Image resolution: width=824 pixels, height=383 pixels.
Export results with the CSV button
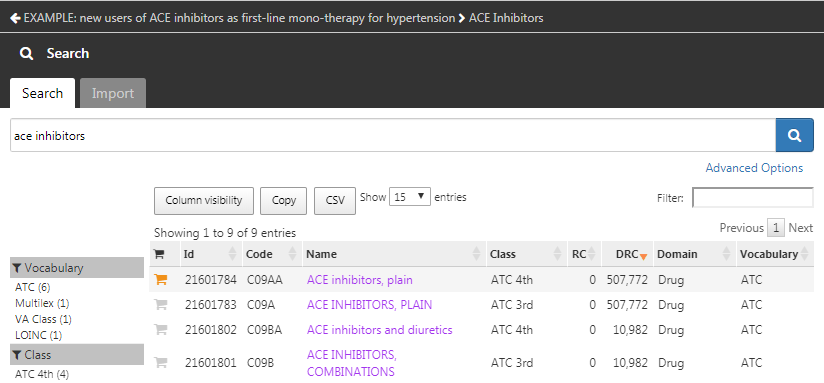coord(335,201)
